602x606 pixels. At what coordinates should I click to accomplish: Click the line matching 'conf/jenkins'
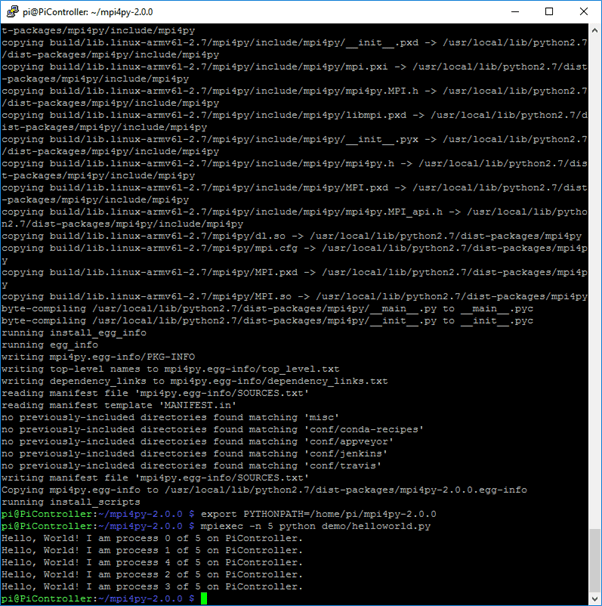click(x=194, y=453)
